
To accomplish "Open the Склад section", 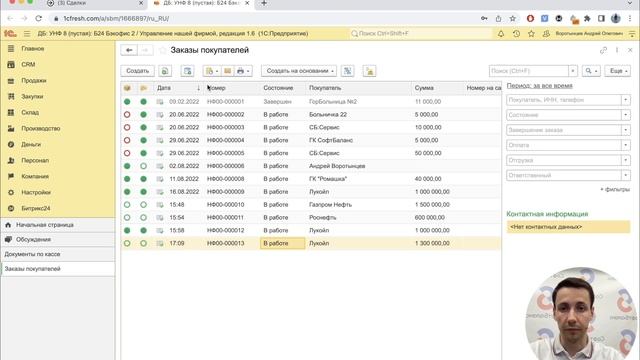I will (x=30, y=112).
